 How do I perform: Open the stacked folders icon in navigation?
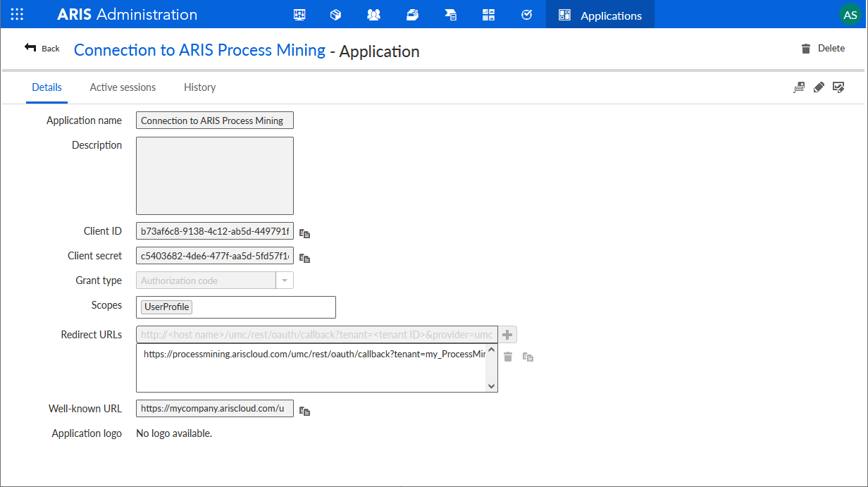(x=413, y=15)
